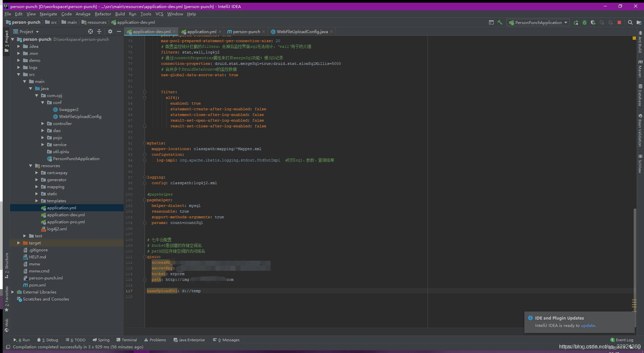Toggle the Structure tool window
The image size is (644, 353).
tap(6, 265)
